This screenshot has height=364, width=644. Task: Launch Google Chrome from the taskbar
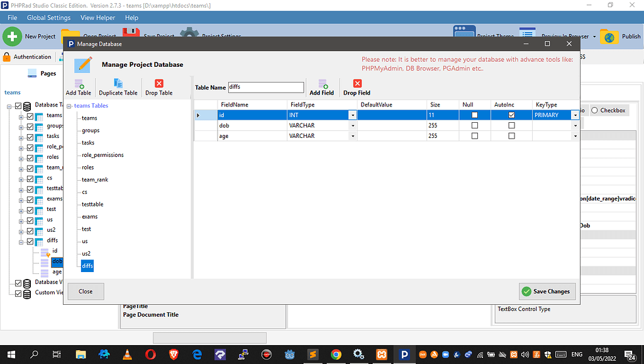336,355
